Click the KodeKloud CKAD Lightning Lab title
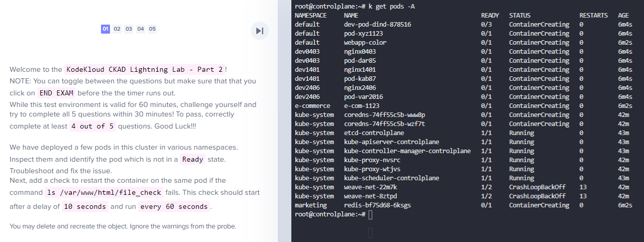Image resolution: width=644 pixels, height=242 pixels. (144, 69)
